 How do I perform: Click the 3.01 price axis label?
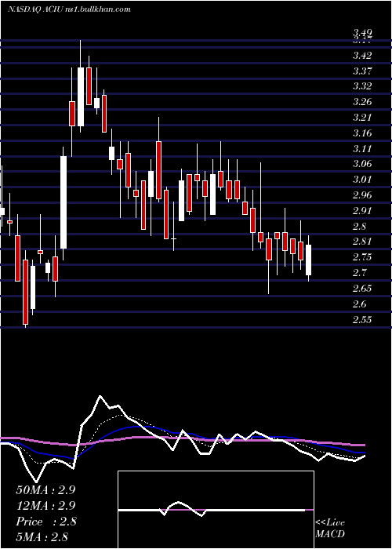click(x=362, y=180)
